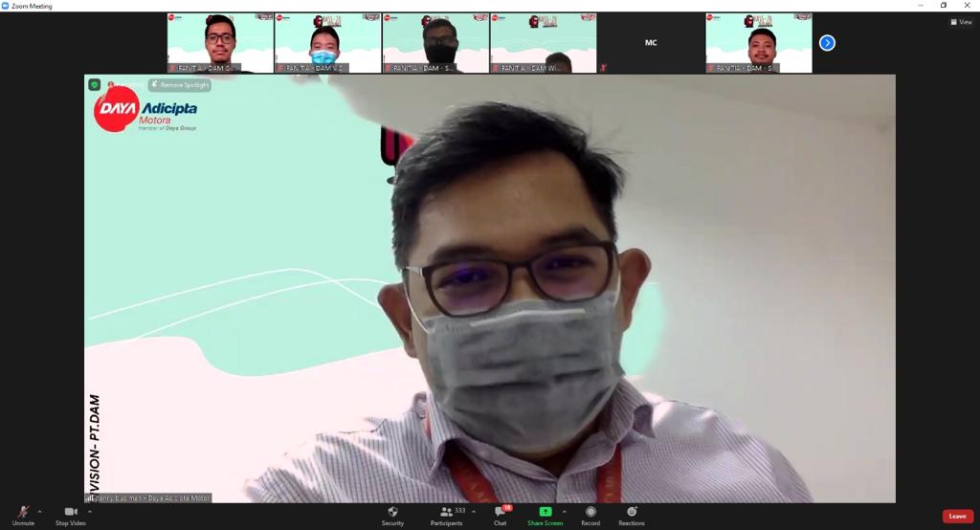Open the green encryption shield info
Image resolution: width=980 pixels, height=530 pixels.
click(95, 84)
